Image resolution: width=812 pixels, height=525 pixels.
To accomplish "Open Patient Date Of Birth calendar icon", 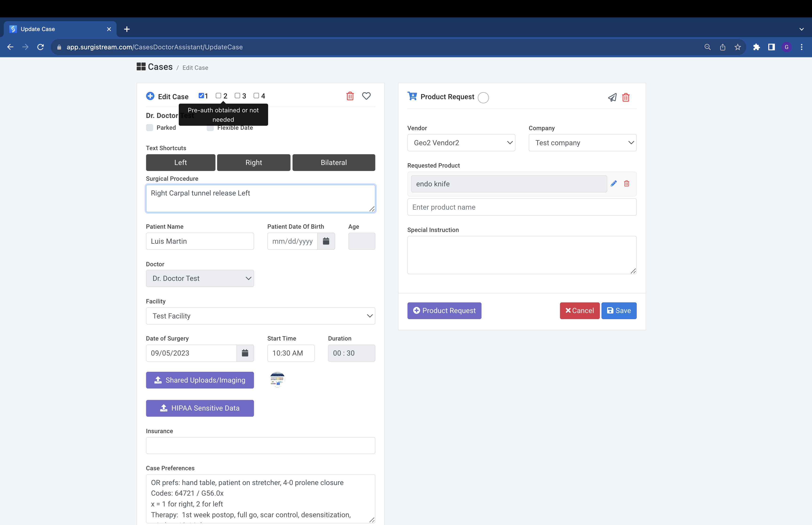I will coord(326,241).
